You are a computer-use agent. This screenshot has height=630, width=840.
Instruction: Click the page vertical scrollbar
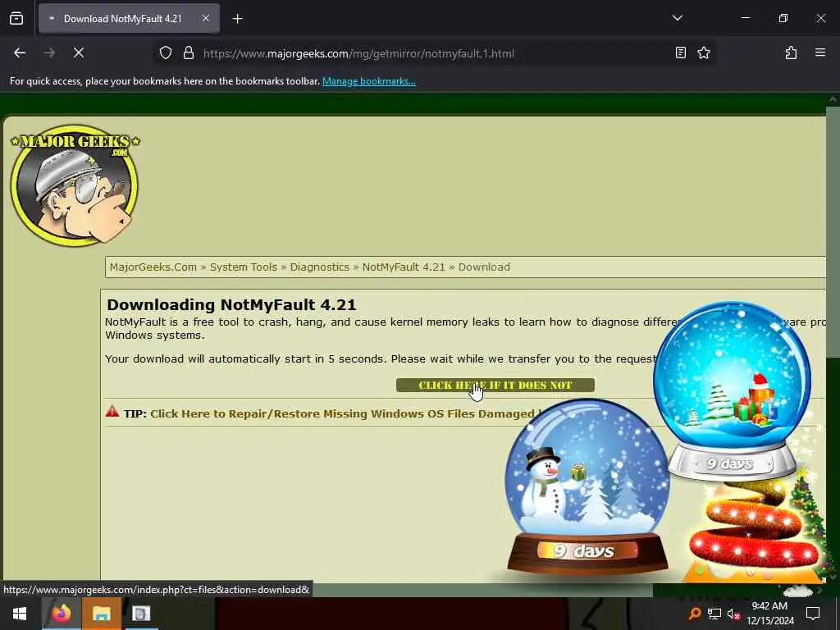833,231
